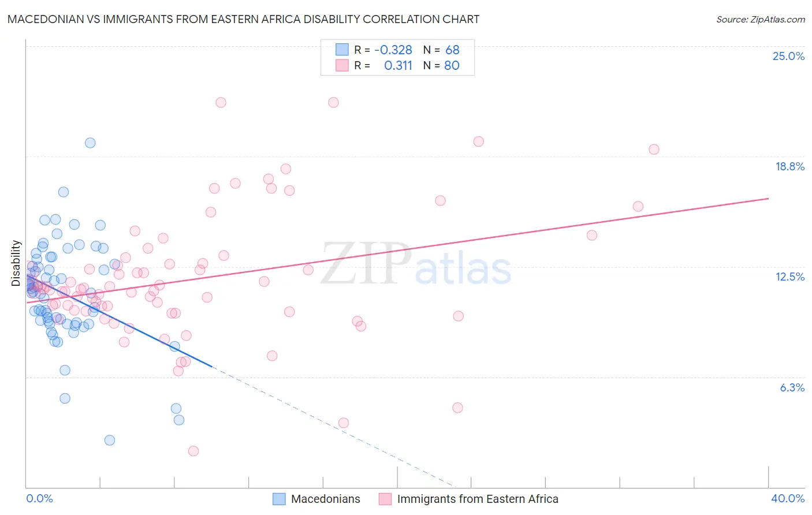Click the Source: ZipAtlas.com attribution
Viewport: 812px width, 515px height.
click(761, 19)
